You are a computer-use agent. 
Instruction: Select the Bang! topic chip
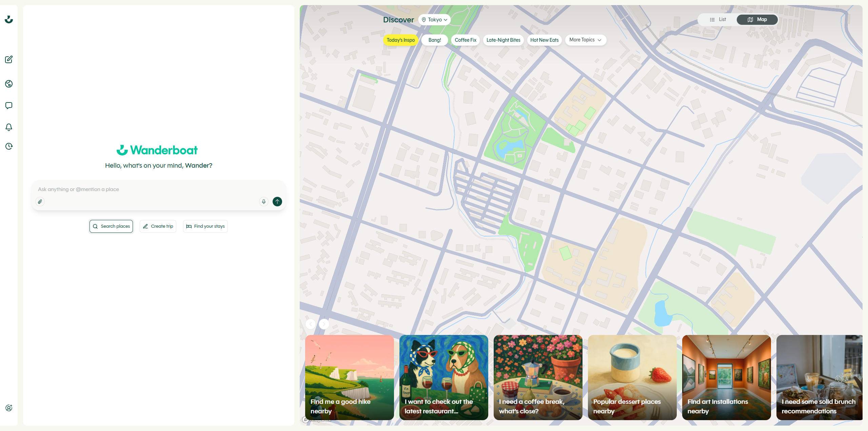coord(435,40)
